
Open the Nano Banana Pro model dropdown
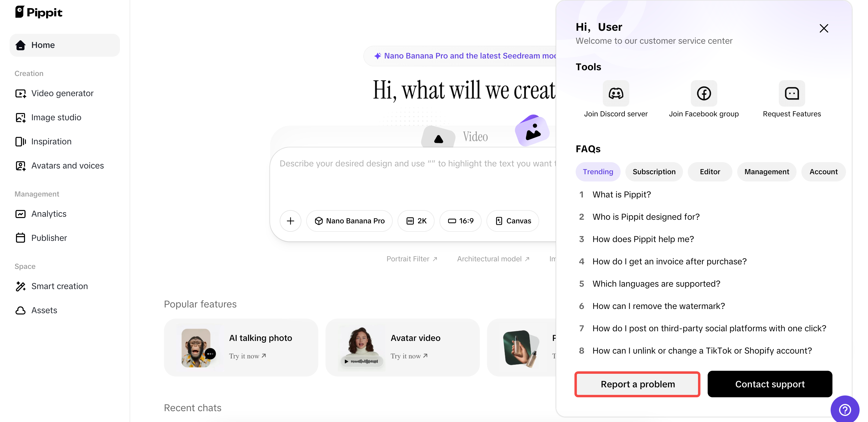[x=349, y=221]
